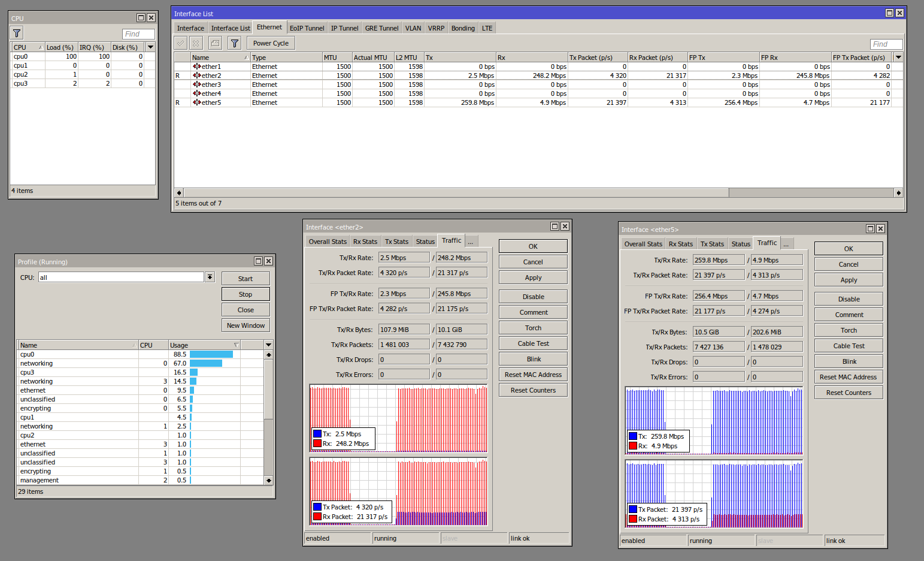
Task: Click the filter icon in CPU window
Action: [17, 34]
